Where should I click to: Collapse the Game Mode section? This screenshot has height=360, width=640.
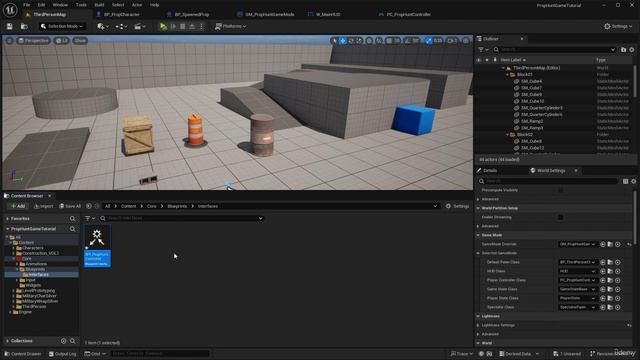pos(478,235)
